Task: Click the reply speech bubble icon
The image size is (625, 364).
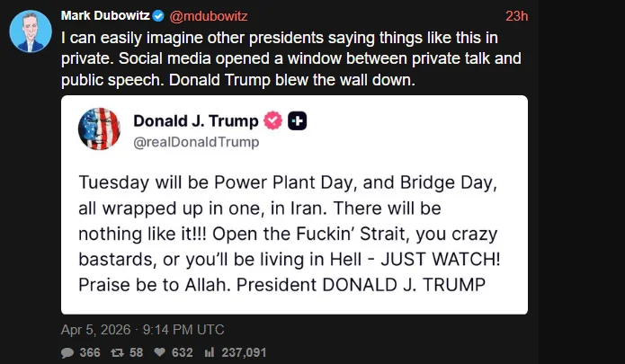Action: (x=67, y=352)
